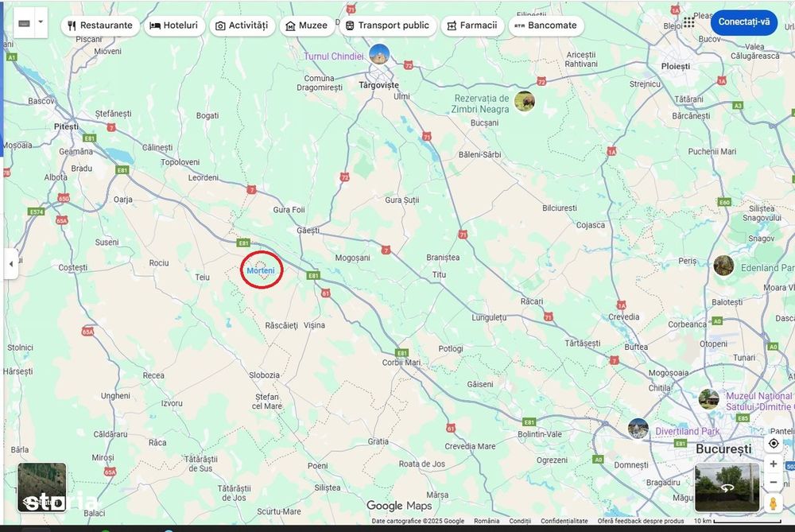795x532 pixels.
Task: Open Divertiland Park photo marker
Action: [x=638, y=429]
